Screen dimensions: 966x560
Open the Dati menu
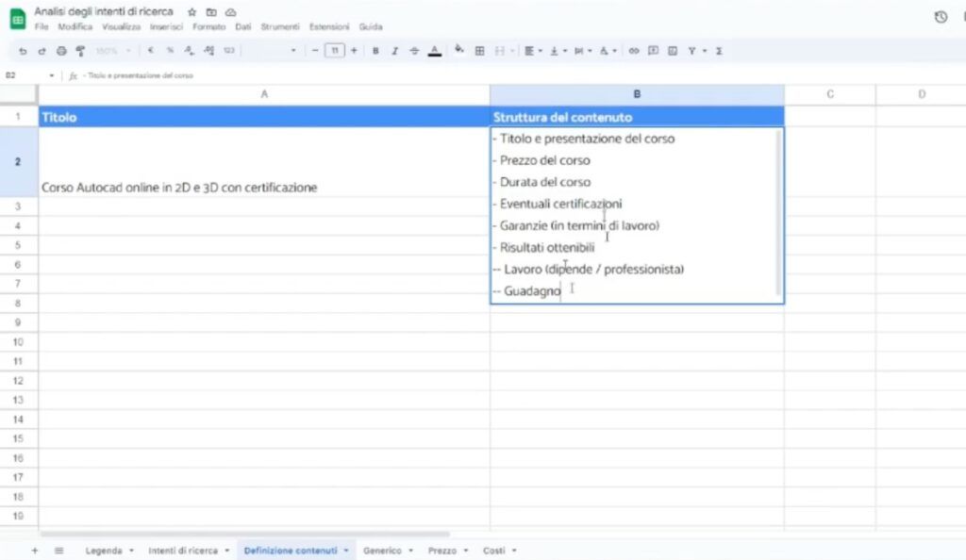click(x=243, y=26)
